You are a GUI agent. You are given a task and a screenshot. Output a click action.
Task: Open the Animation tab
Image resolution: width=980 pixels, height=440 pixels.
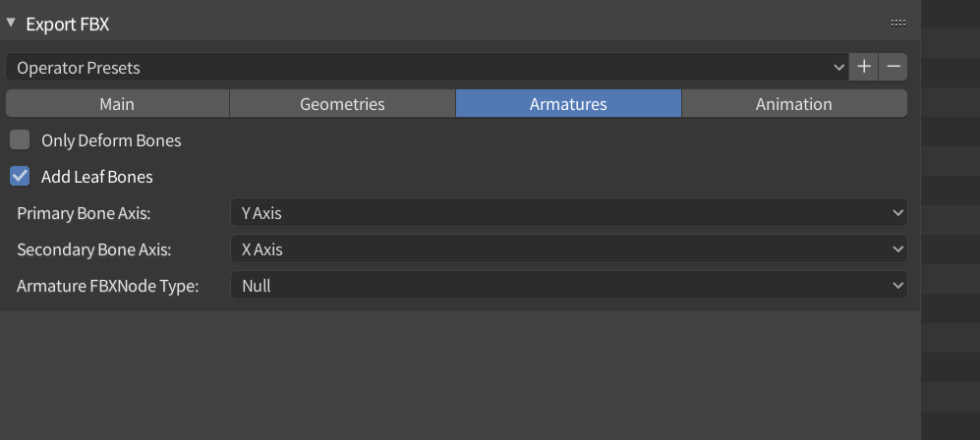point(793,103)
